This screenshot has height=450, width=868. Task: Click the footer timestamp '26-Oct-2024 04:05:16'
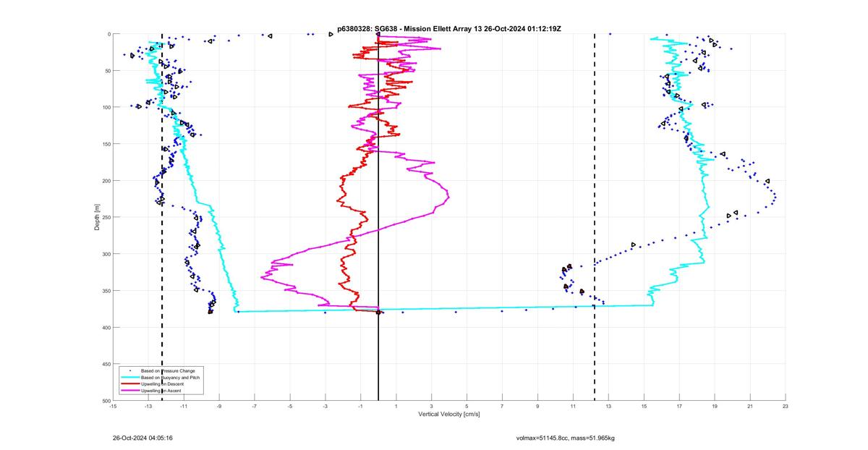(x=142, y=438)
